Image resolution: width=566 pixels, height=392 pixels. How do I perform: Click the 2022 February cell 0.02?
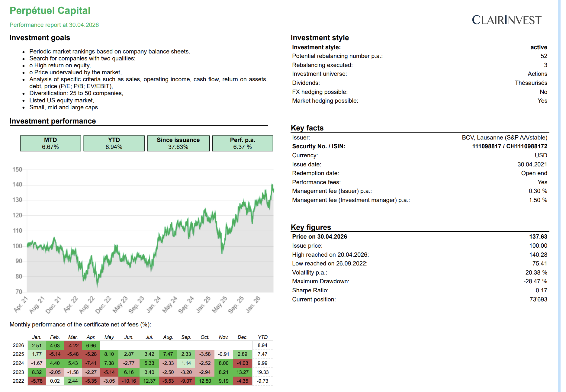pos(55,381)
